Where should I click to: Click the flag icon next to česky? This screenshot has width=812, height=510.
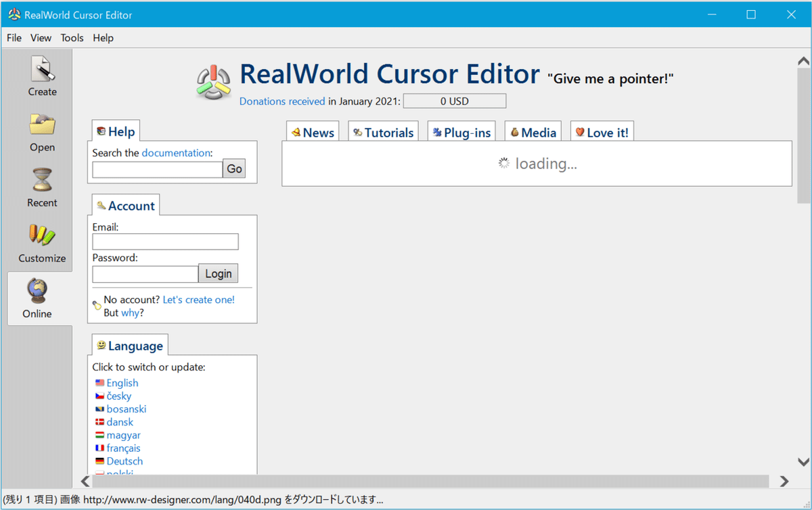coord(100,396)
